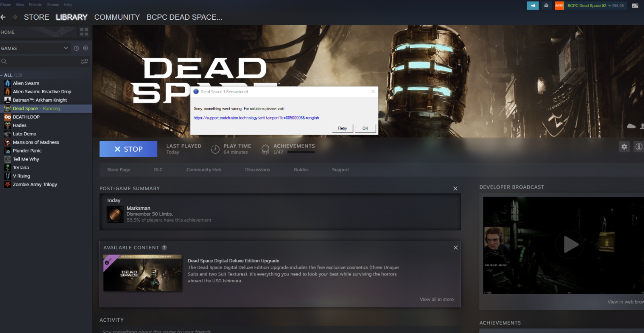Go forward with the right arrow

[14, 17]
